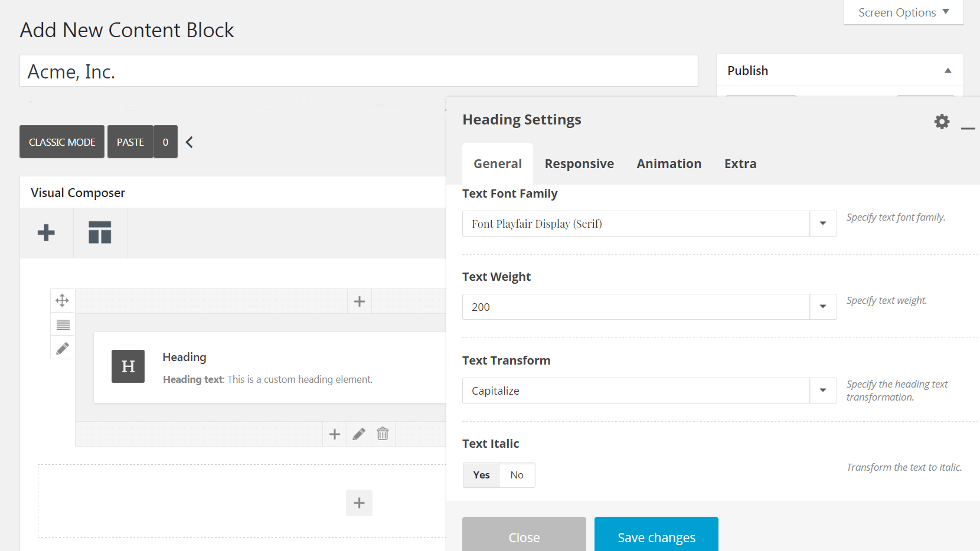Image resolution: width=980 pixels, height=551 pixels.
Task: Switch to the Animation tab
Action: pyautogui.click(x=669, y=164)
